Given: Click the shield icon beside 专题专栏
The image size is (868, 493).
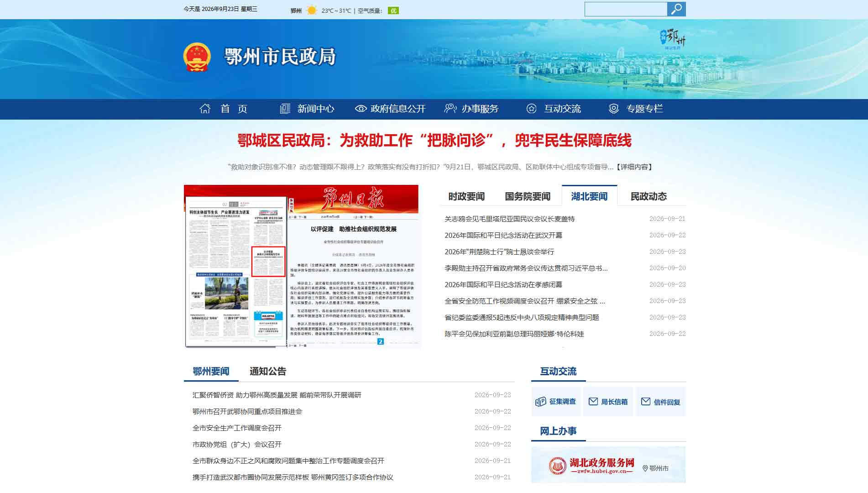Looking at the screenshot, I should pos(614,109).
